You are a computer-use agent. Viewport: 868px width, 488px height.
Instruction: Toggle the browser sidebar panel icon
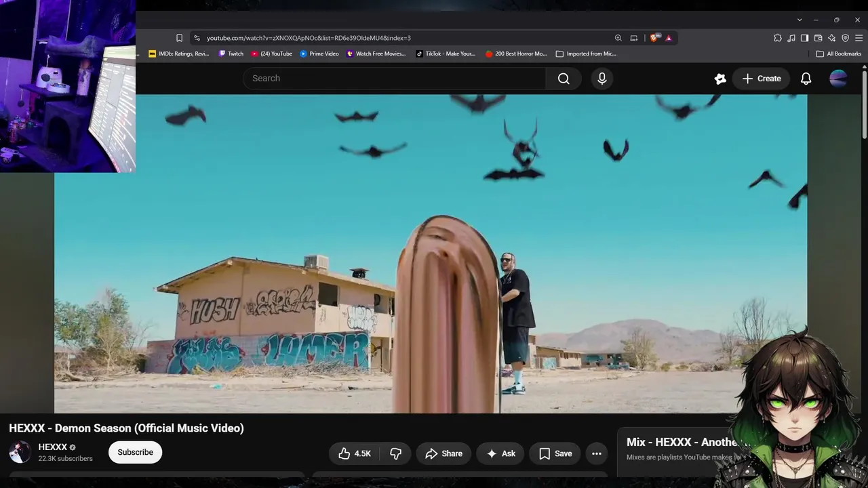coord(805,38)
